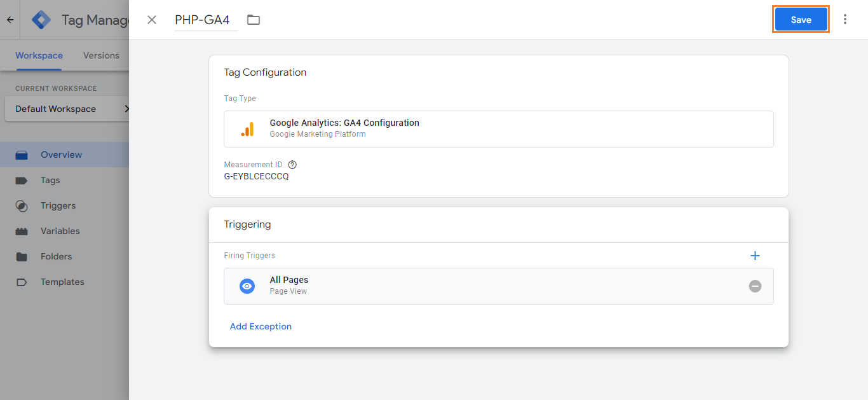Screen dimensions: 868x400
Task: Edit the PHP-GA4 tag name field
Action: [x=201, y=20]
